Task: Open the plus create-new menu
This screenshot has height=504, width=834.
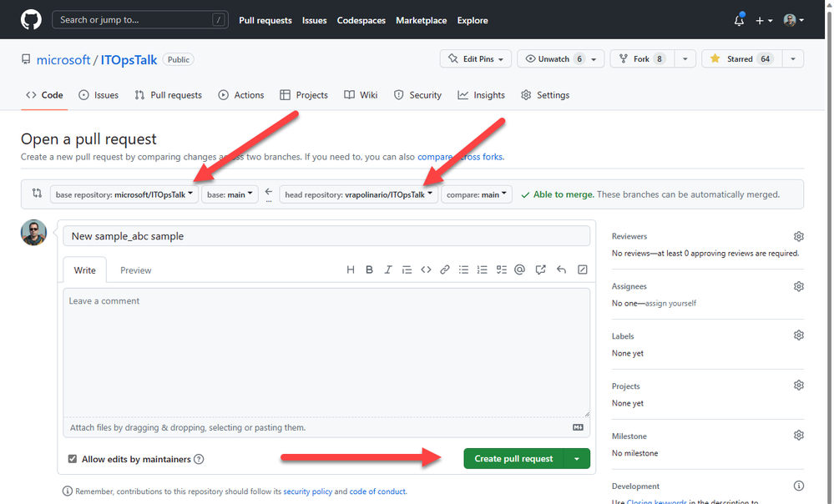Action: click(764, 20)
